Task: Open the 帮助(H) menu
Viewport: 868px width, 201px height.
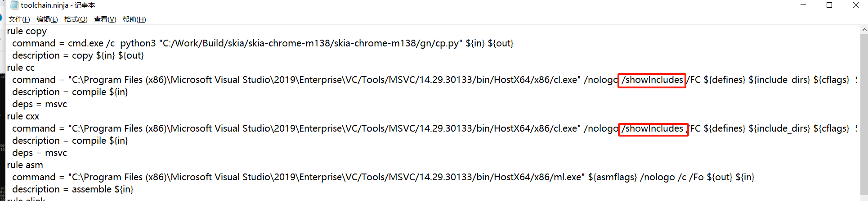Action: pyautogui.click(x=134, y=19)
